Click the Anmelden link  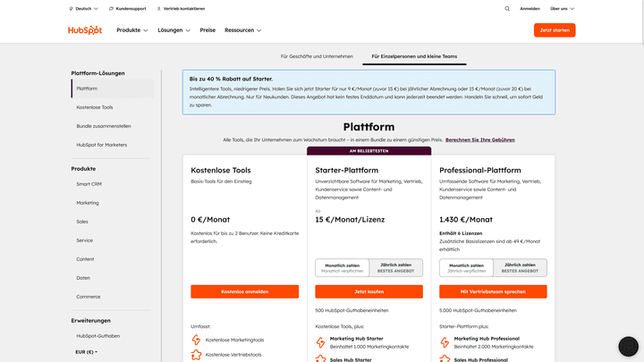pos(530,9)
